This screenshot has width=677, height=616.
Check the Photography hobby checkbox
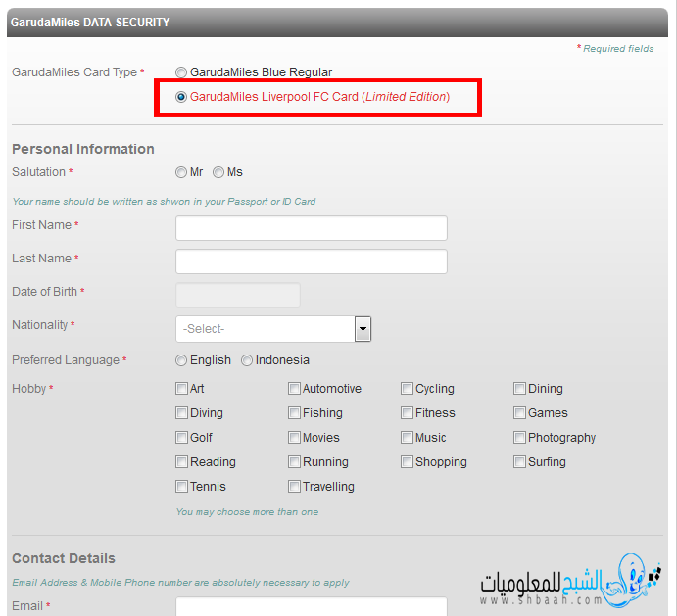click(x=519, y=438)
